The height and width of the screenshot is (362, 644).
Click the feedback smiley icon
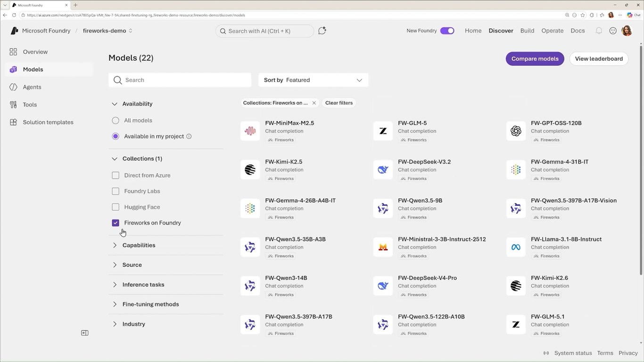pyautogui.click(x=613, y=31)
